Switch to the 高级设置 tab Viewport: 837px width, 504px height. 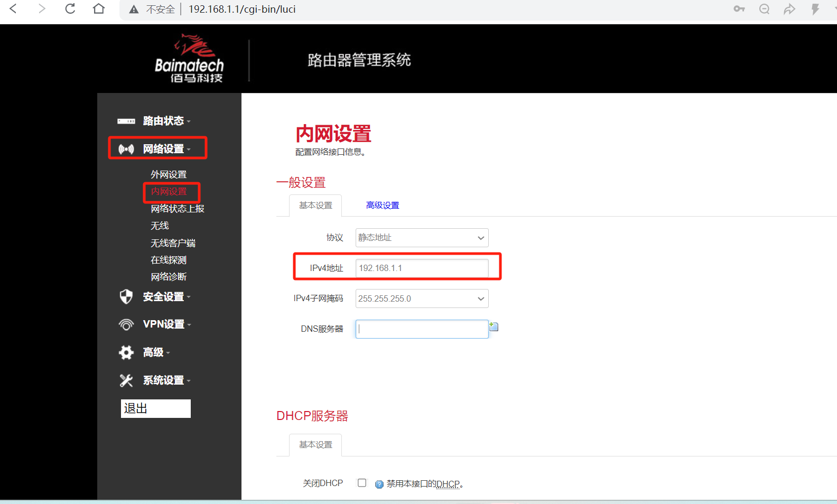383,206
